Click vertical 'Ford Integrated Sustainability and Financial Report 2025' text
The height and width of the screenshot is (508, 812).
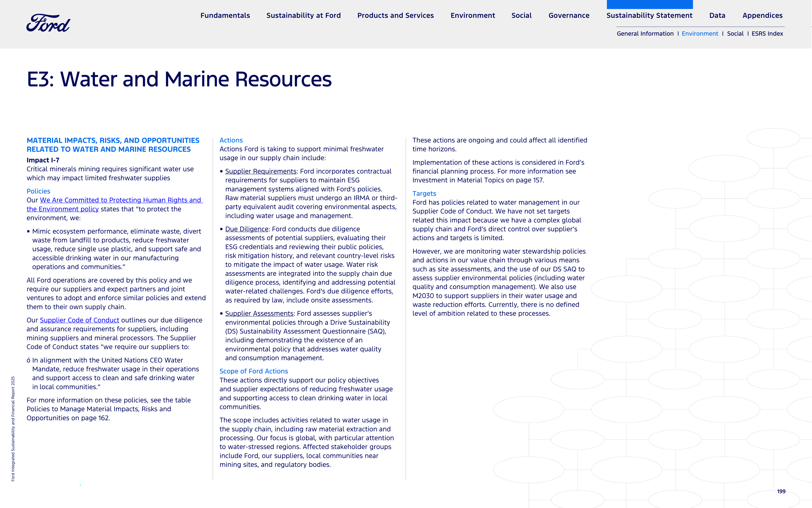click(13, 429)
